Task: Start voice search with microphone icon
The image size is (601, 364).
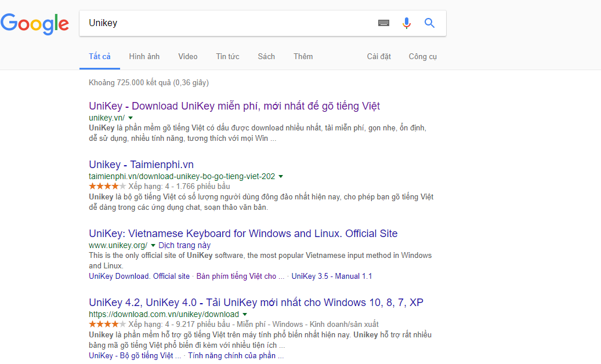Action: tap(407, 23)
